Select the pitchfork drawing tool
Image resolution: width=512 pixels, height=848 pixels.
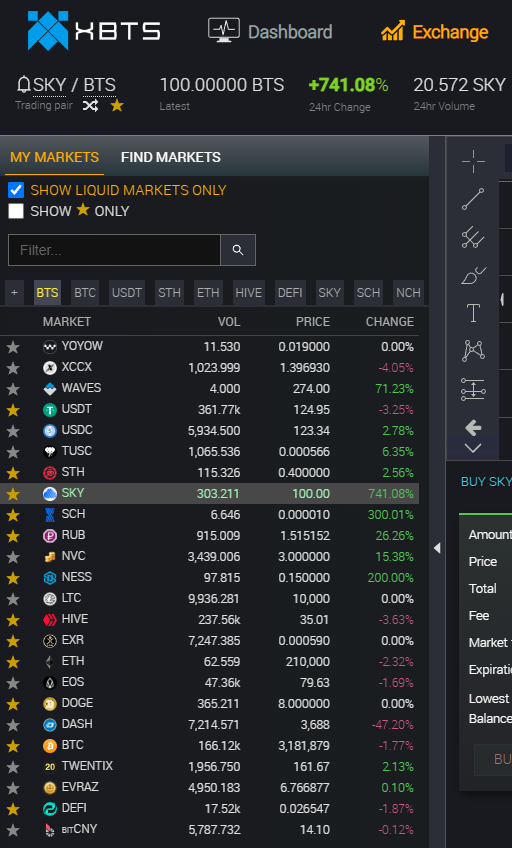point(473,237)
